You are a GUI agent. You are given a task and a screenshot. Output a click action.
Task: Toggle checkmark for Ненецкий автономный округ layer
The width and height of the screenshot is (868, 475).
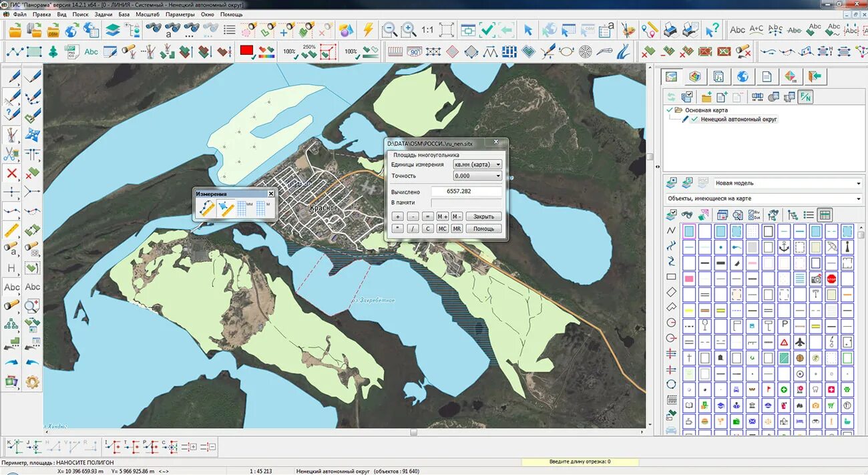coord(694,119)
